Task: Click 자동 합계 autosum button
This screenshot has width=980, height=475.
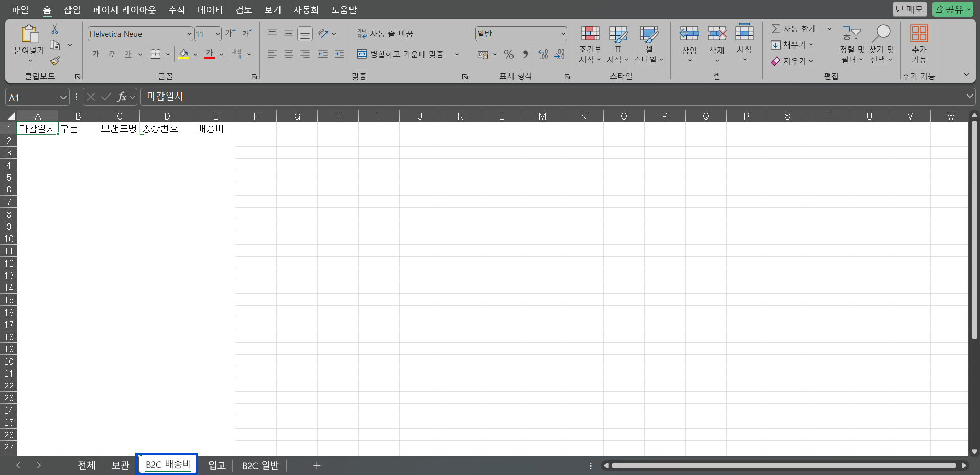Action: [x=794, y=29]
